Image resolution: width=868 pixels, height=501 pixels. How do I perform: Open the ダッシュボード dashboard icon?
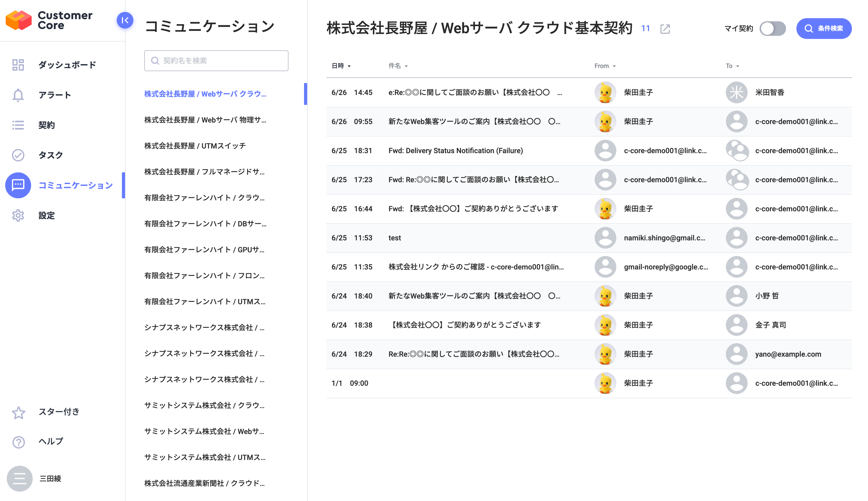(18, 65)
